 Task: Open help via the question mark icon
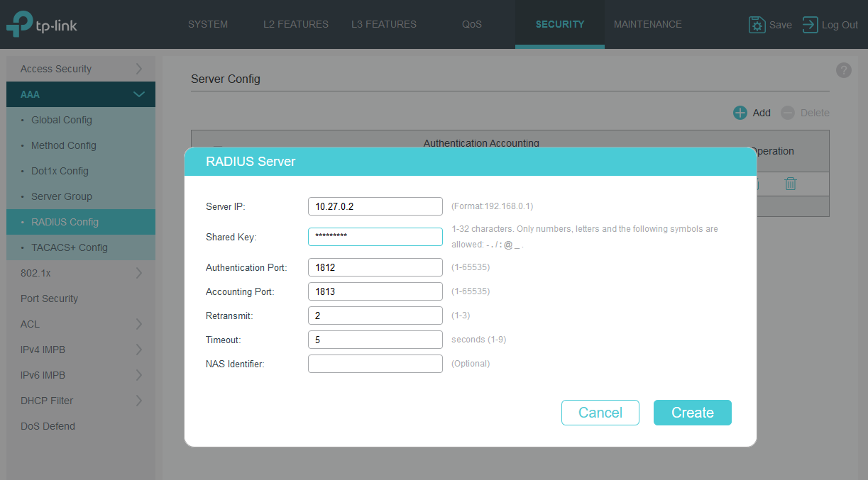(843, 70)
